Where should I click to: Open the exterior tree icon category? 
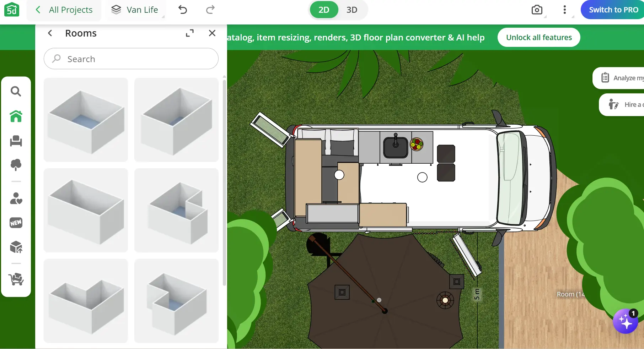tap(16, 165)
